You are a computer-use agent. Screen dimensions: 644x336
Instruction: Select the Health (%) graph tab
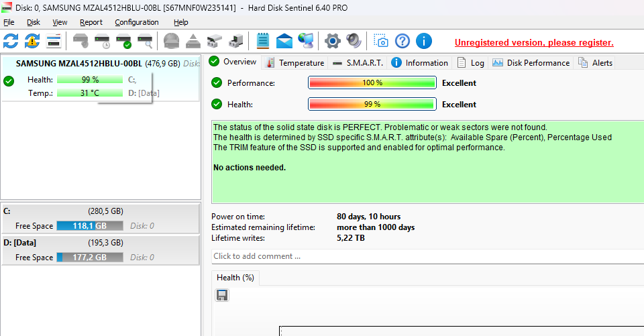click(235, 278)
